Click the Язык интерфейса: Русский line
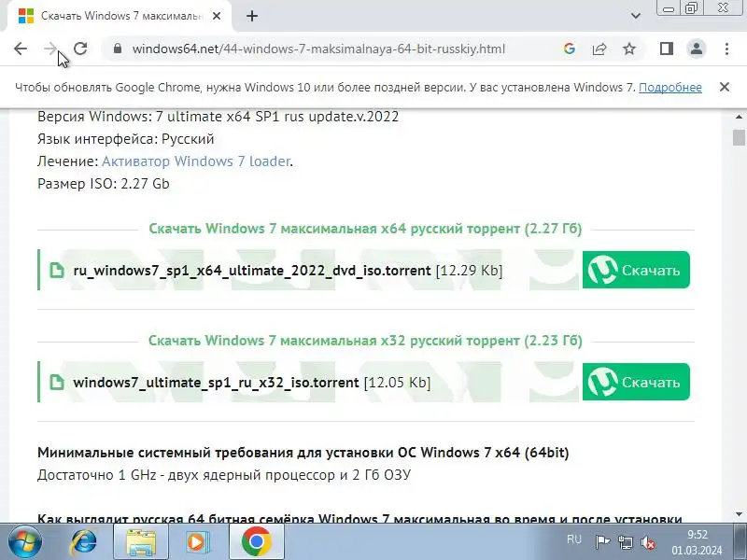The image size is (747, 560). [x=126, y=139]
